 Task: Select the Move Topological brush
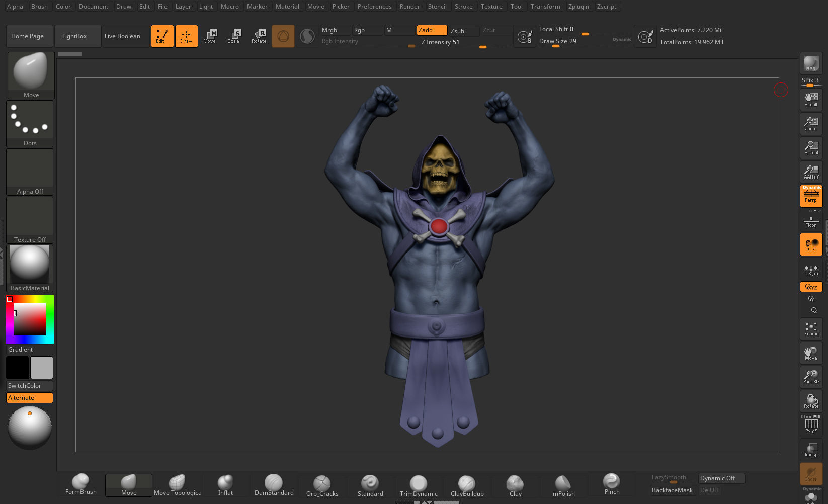click(x=178, y=485)
